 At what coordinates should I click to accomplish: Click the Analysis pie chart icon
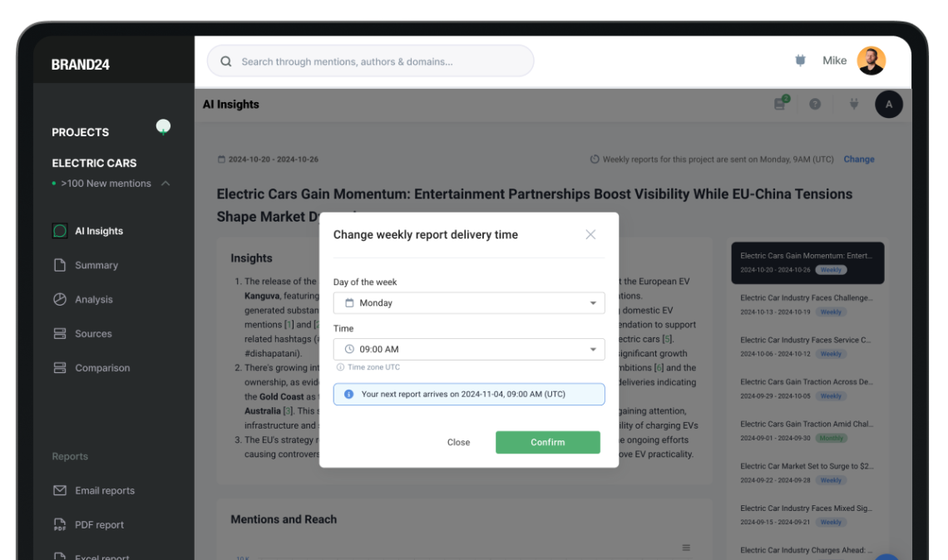(60, 299)
